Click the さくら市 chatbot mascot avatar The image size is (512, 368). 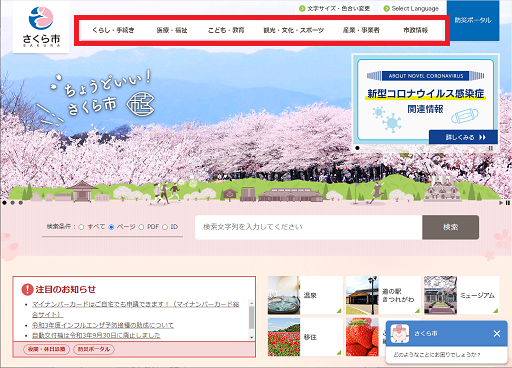click(x=400, y=333)
